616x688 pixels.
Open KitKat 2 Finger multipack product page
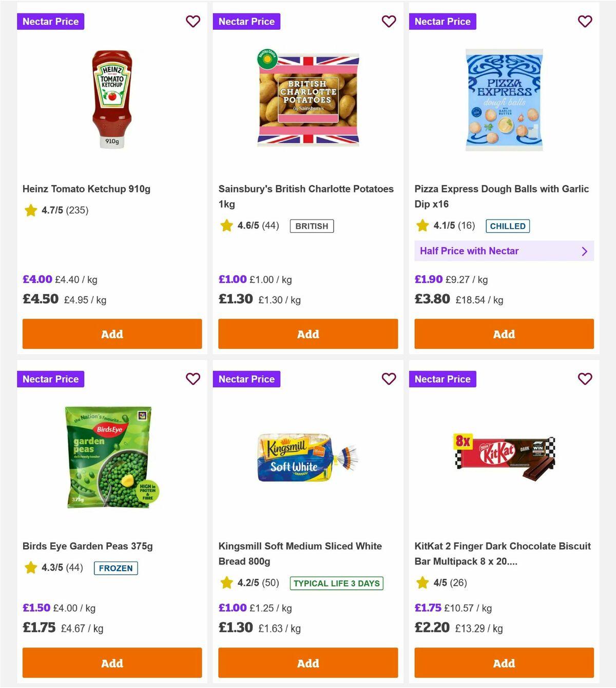502,554
